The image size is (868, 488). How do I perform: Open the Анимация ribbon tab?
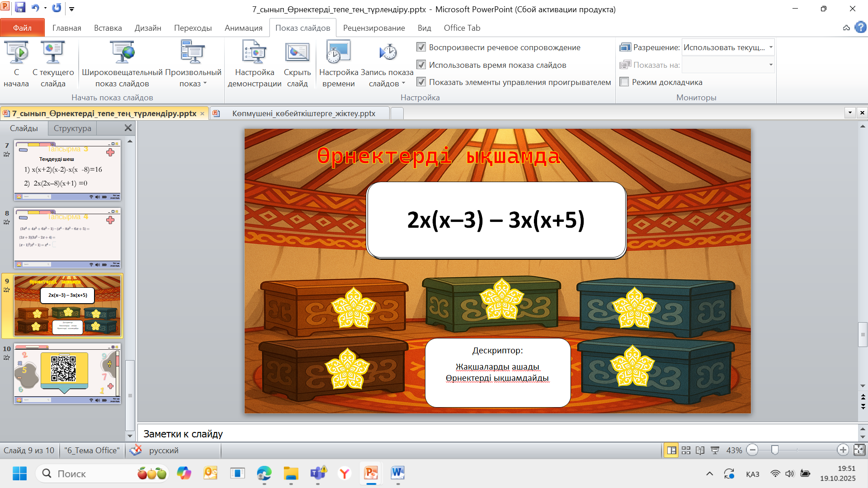click(x=243, y=28)
